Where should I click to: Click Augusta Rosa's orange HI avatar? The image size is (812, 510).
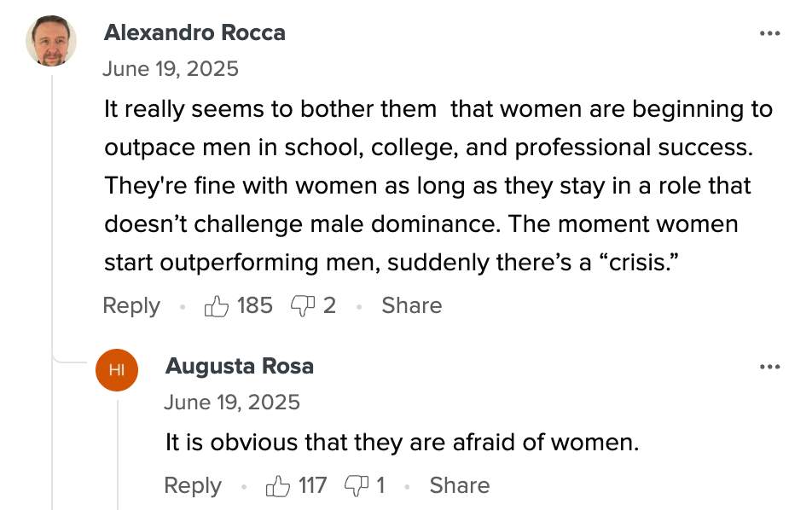(117, 369)
